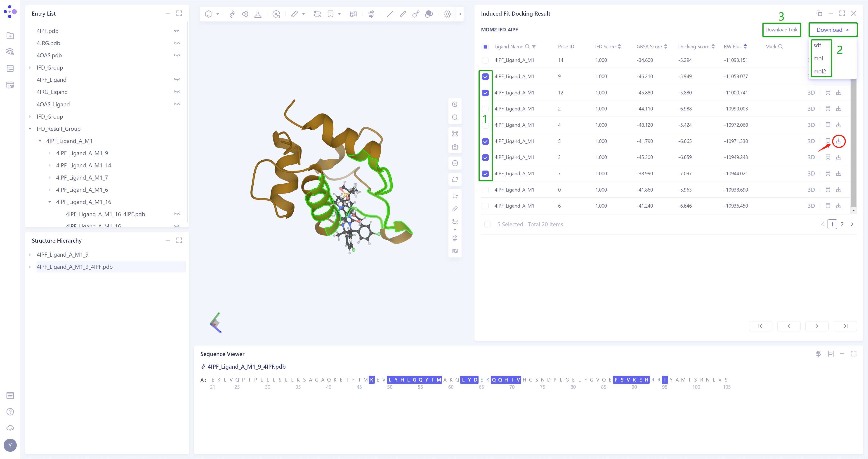
Task: Take a screenshot with the camera icon
Action: 455,147
